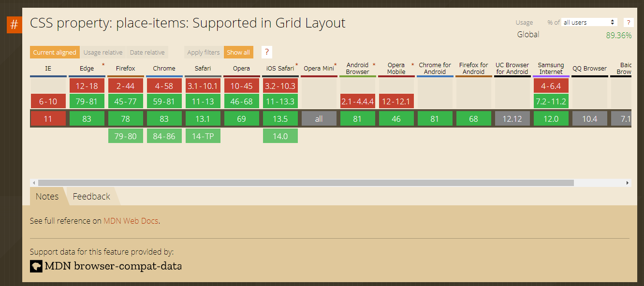Click the Apply filters button

click(x=204, y=52)
